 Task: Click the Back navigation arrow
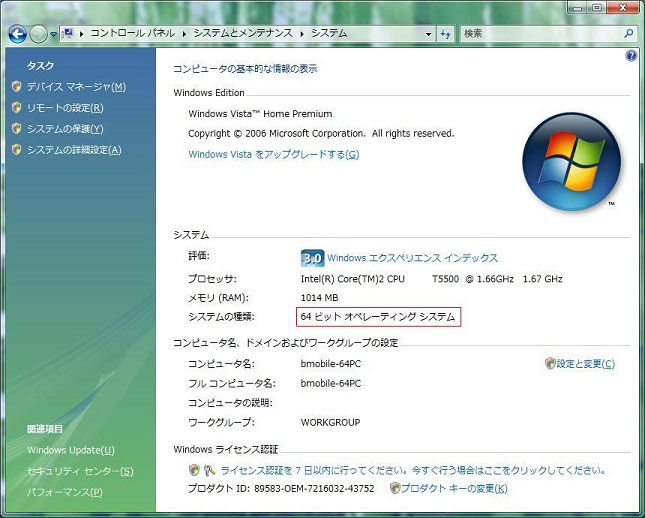pyautogui.click(x=17, y=34)
